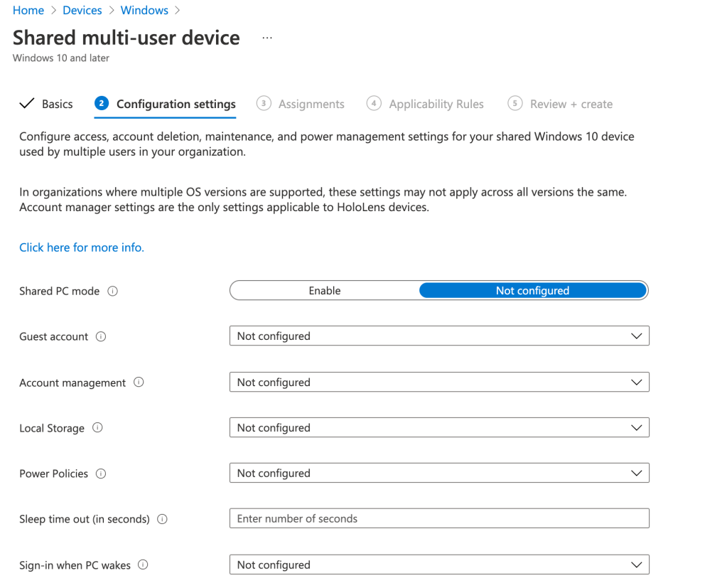Click info icon beside Account management

pos(139,383)
